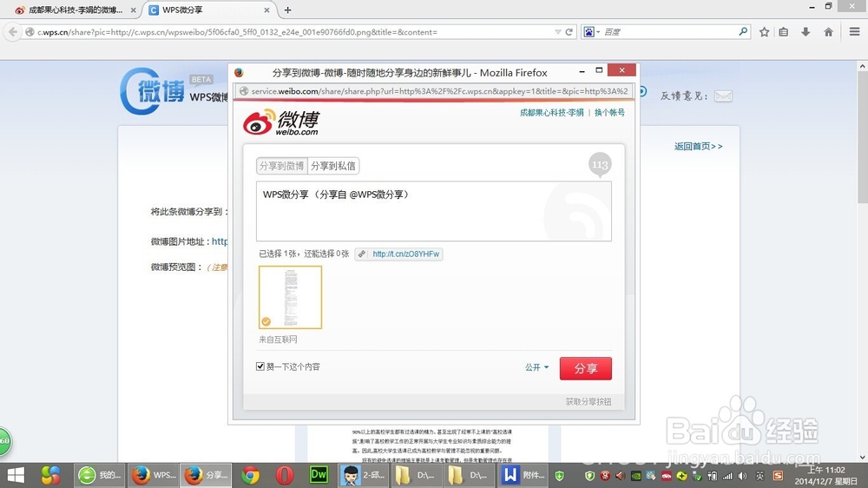Image resolution: width=868 pixels, height=488 pixels.
Task: Bookmark this page with the star icon
Action: pos(765,32)
